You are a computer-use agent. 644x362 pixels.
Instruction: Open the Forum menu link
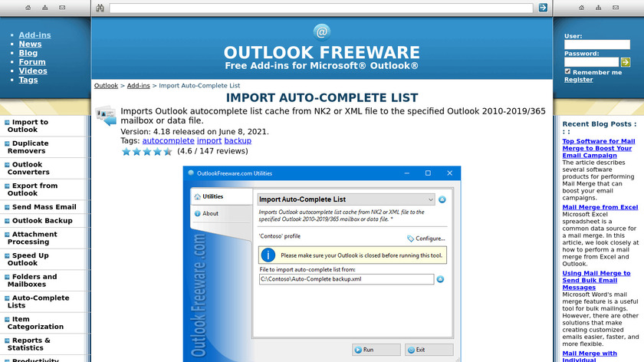click(x=32, y=62)
